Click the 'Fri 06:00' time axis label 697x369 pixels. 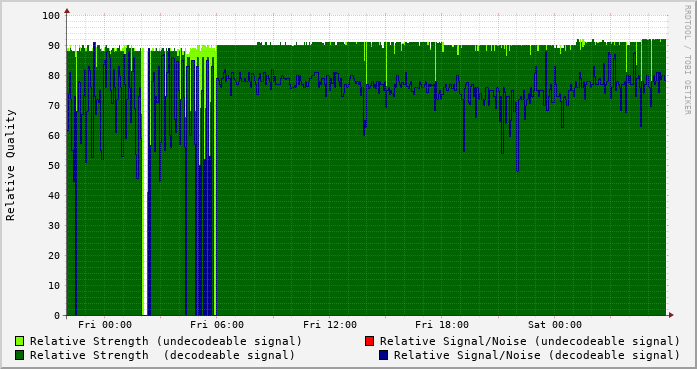pos(217,325)
